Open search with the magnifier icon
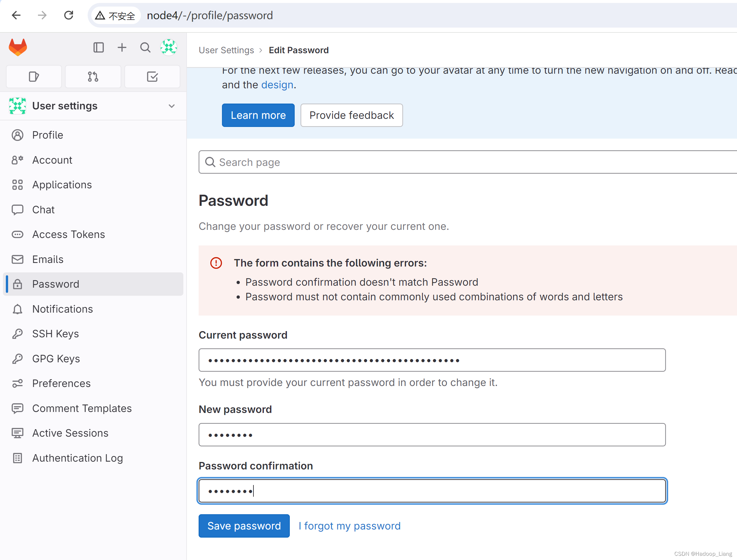The image size is (737, 560). click(x=145, y=47)
